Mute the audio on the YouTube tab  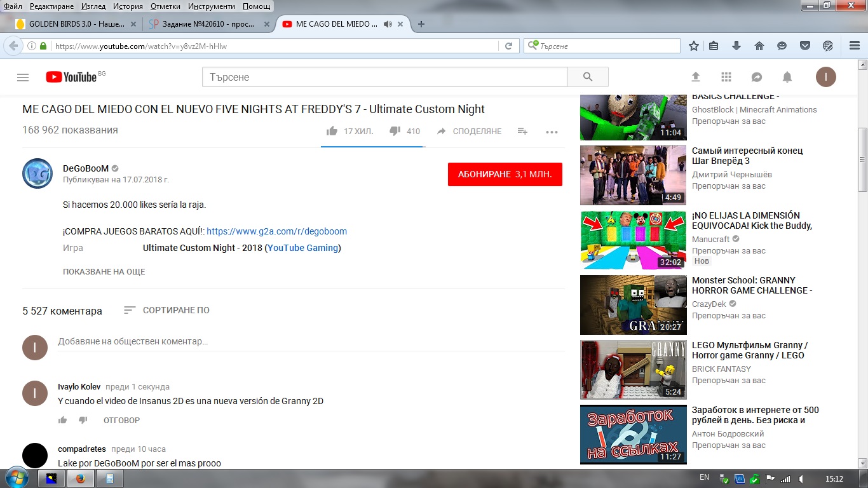(x=387, y=24)
